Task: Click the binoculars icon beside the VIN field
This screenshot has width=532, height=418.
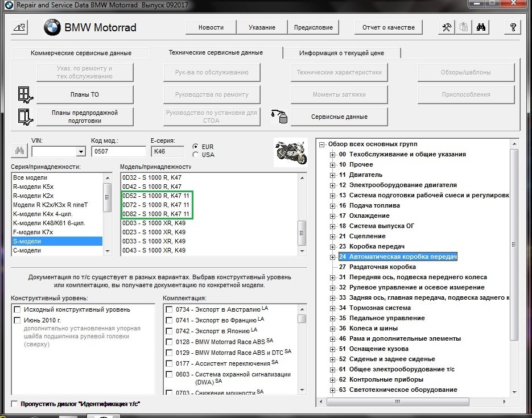Action: pyautogui.click(x=19, y=151)
